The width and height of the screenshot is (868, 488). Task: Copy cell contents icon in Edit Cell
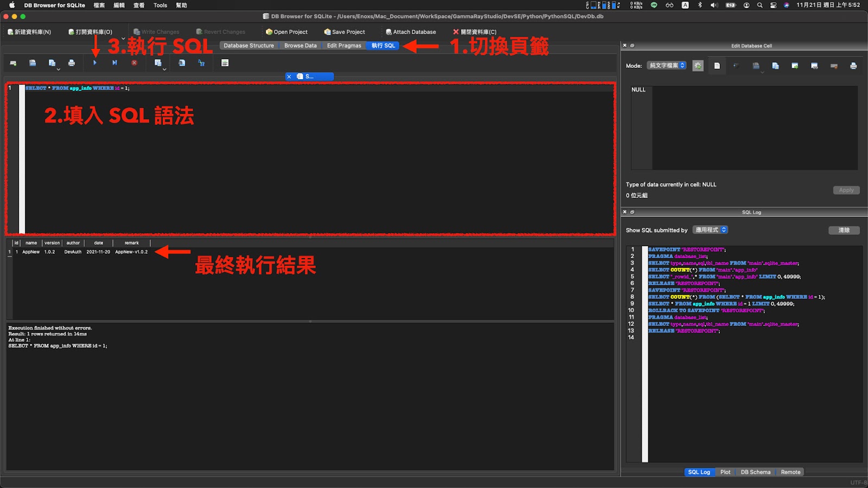coord(775,66)
